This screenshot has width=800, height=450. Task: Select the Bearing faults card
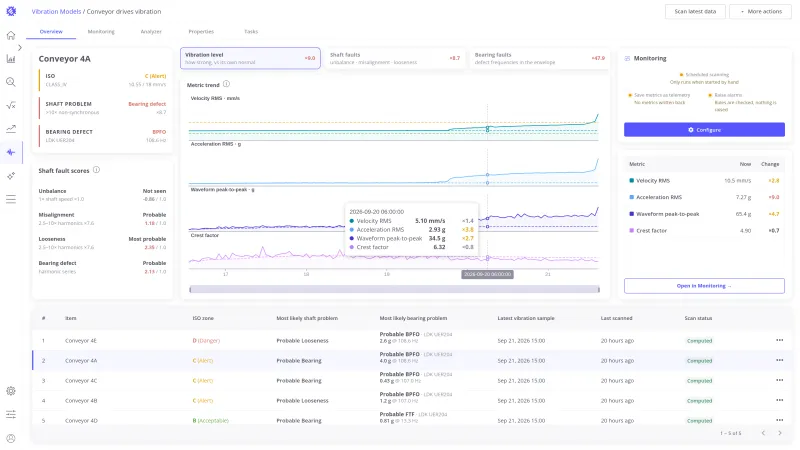point(540,58)
